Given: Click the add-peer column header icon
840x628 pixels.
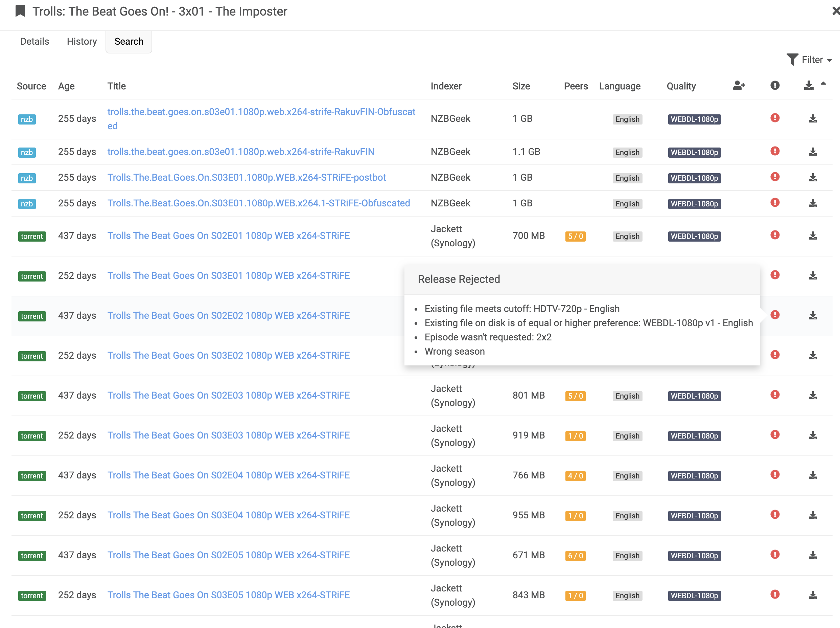Looking at the screenshot, I should (x=739, y=86).
